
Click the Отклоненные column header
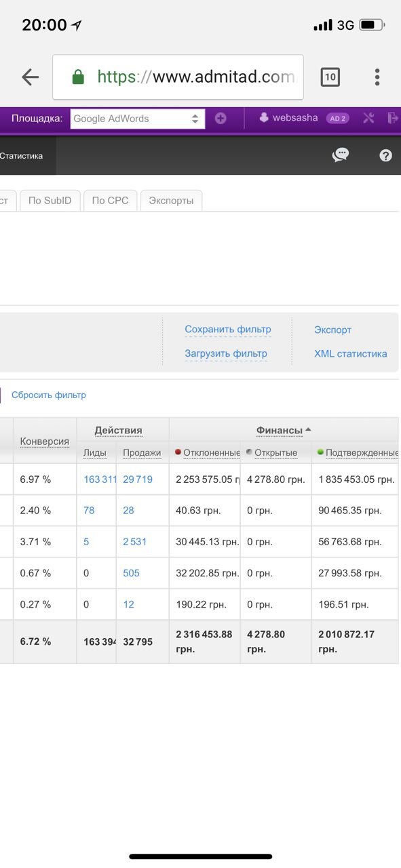click(208, 453)
